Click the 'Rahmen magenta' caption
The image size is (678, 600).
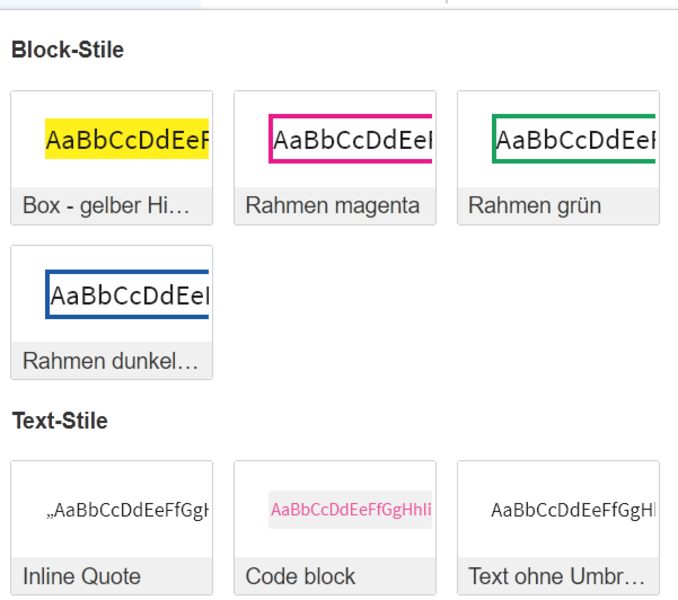tap(333, 206)
